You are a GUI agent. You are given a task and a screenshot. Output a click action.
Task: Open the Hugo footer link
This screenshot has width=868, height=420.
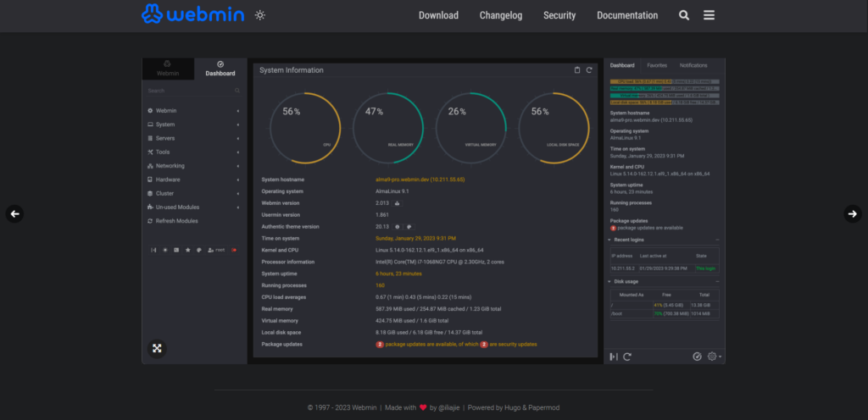pos(511,408)
